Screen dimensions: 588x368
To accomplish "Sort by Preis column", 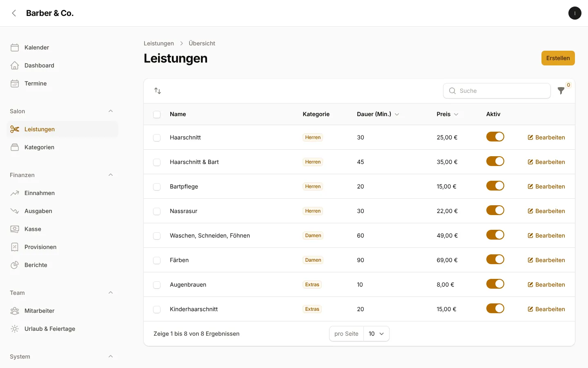I will (447, 114).
